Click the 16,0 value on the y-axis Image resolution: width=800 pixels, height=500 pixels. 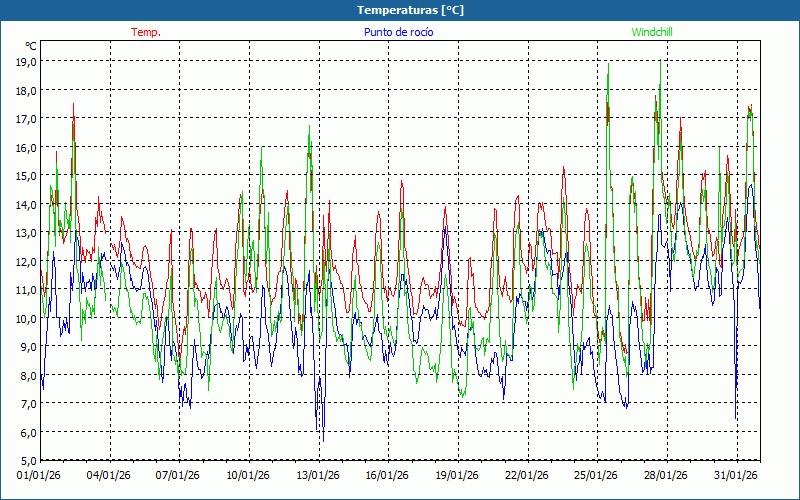[26, 147]
